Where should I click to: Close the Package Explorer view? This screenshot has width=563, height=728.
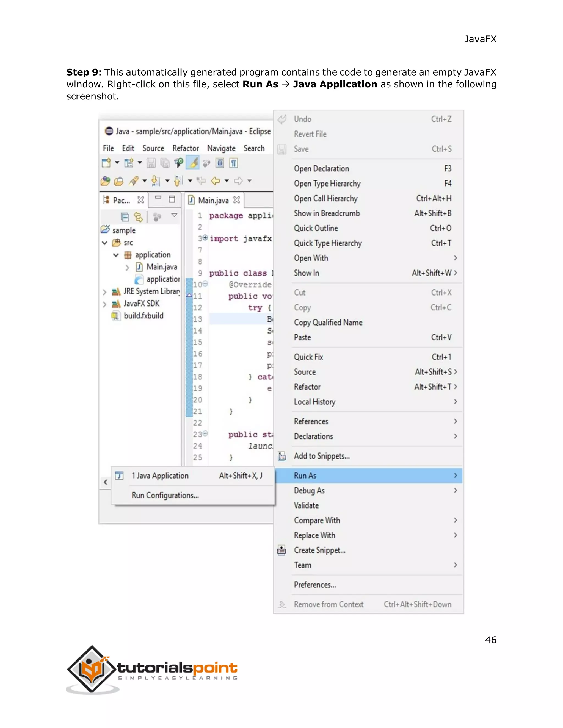[141, 200]
